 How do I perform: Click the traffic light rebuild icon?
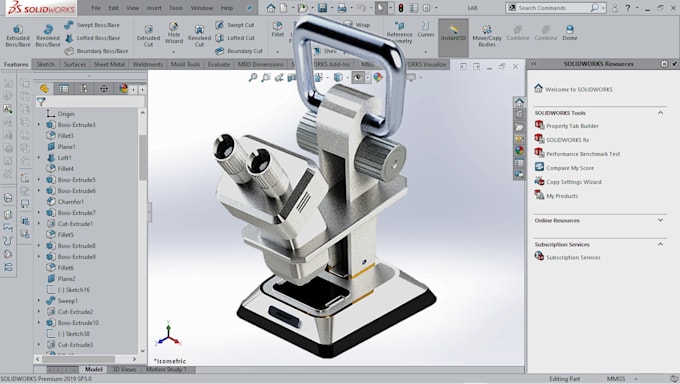(x=401, y=8)
